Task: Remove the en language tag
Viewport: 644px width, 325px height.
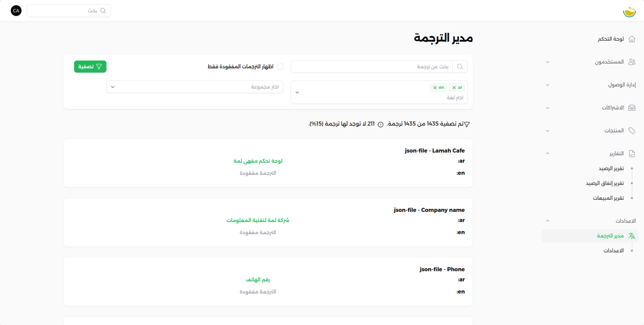Action: click(435, 88)
